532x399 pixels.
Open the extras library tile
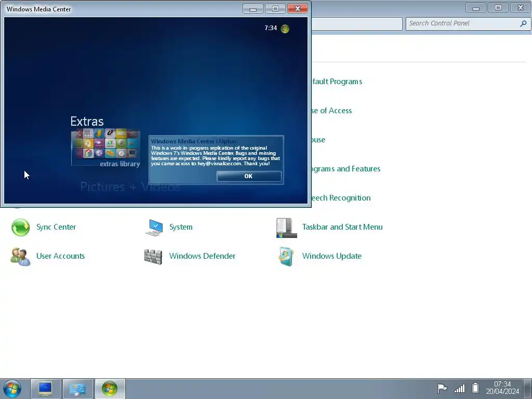[105, 147]
